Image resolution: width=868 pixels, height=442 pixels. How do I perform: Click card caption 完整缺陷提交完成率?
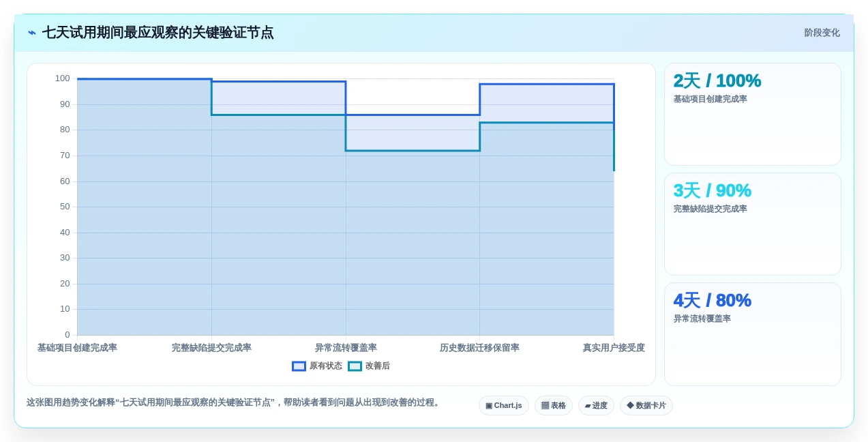pos(710,209)
